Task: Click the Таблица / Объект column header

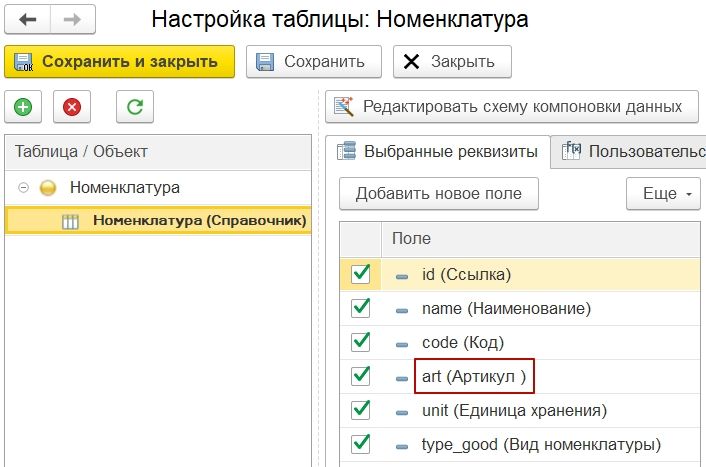Action: (158, 152)
